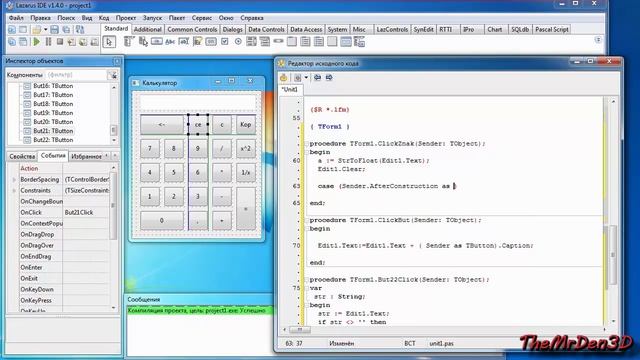The width and height of the screenshot is (640, 360).
Task: Select the TRadioButton component icon
Action: click(238, 42)
